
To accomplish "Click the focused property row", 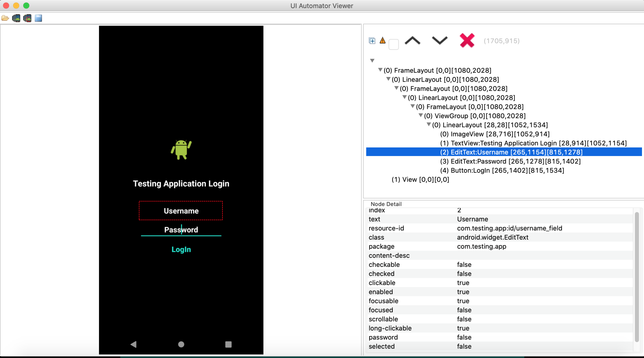I will pos(500,310).
